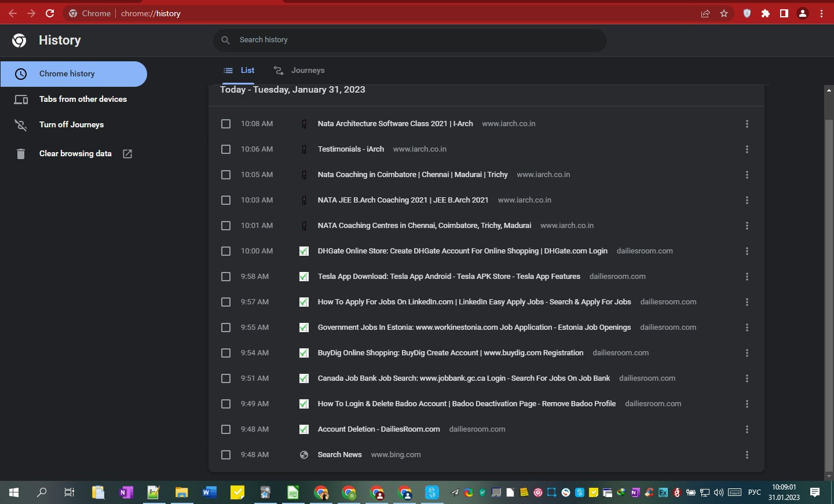Select the Account Deletion - DailiesRoom.com checkbox

226,429
